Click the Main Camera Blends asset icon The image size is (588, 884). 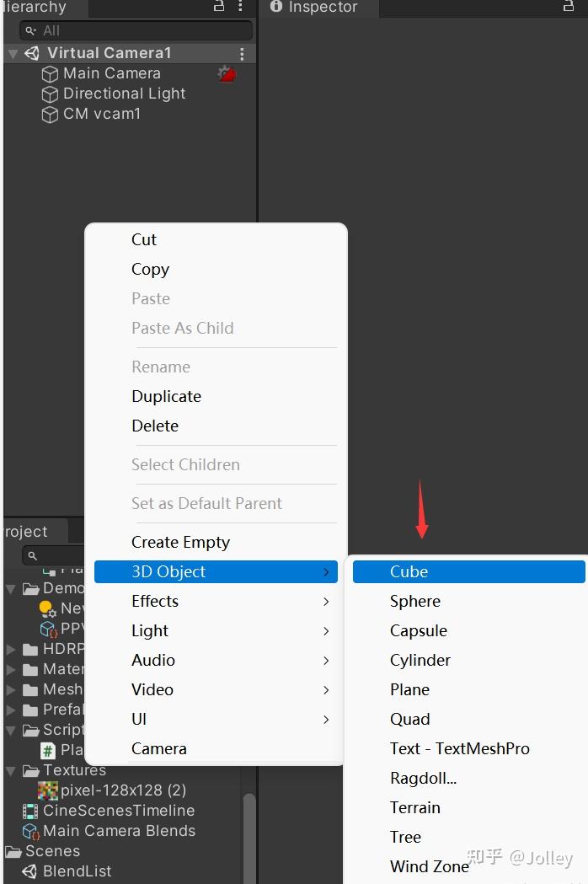30,832
